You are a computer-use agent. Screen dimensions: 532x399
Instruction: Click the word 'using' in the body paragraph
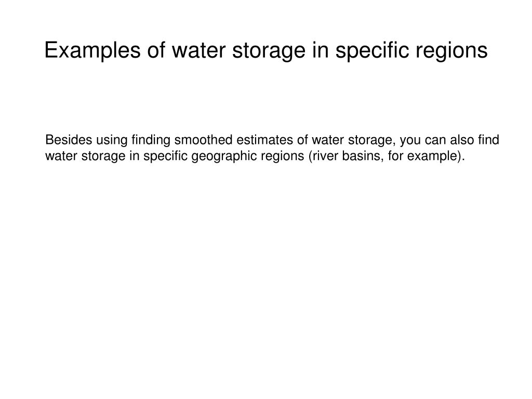tap(112, 140)
